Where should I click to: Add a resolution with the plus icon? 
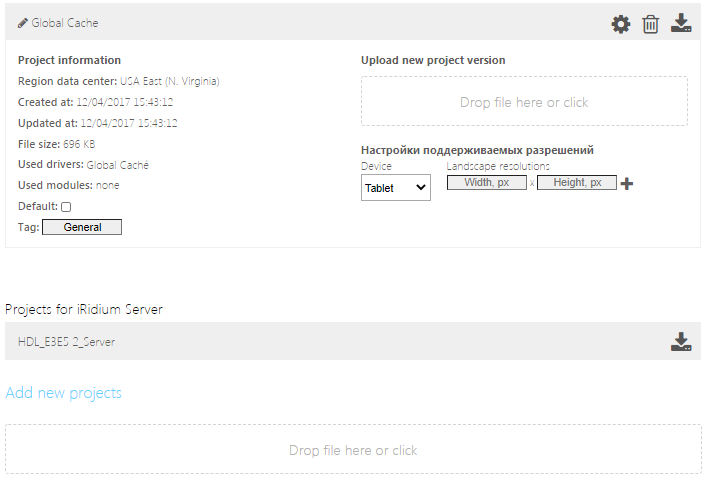[x=627, y=183]
